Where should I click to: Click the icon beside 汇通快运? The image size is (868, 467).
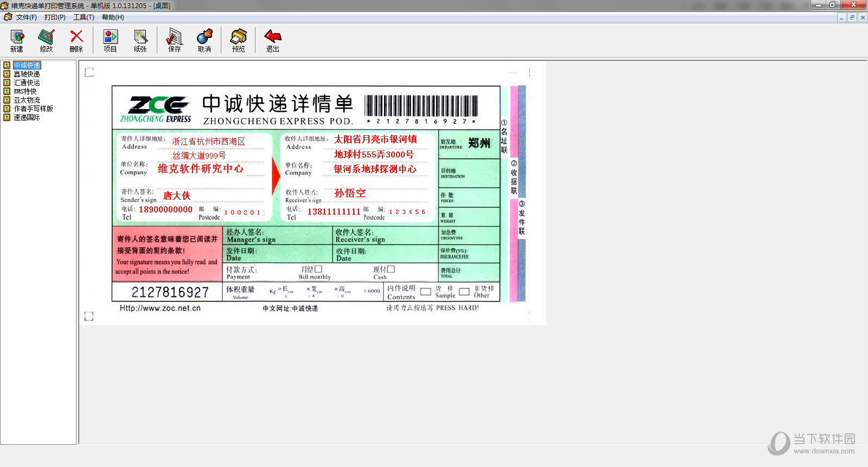point(7,83)
